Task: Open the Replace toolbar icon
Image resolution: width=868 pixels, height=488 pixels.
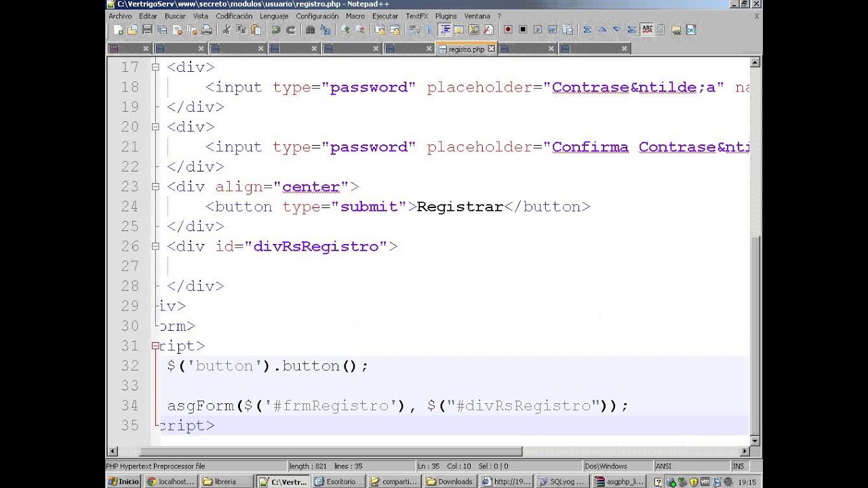Action: 325,30
